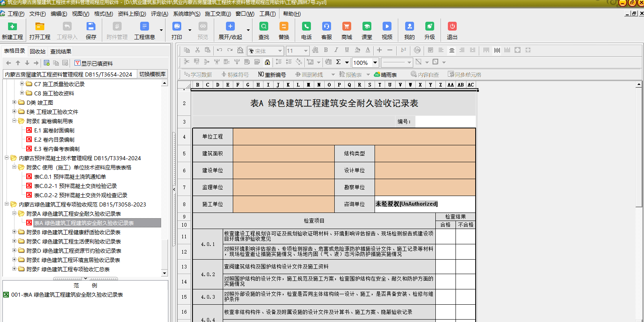Open the 打印 print dropdown arrow
This screenshot has height=322, width=644.
[x=190, y=30]
